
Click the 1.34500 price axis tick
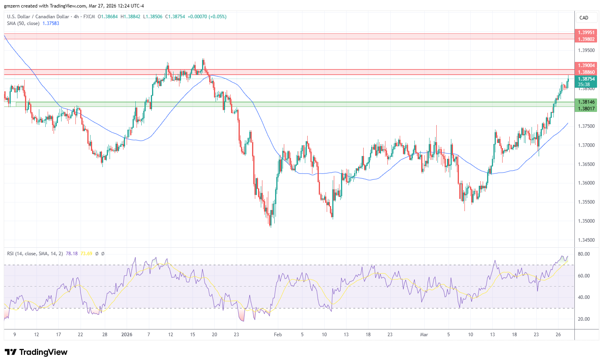coord(586,240)
